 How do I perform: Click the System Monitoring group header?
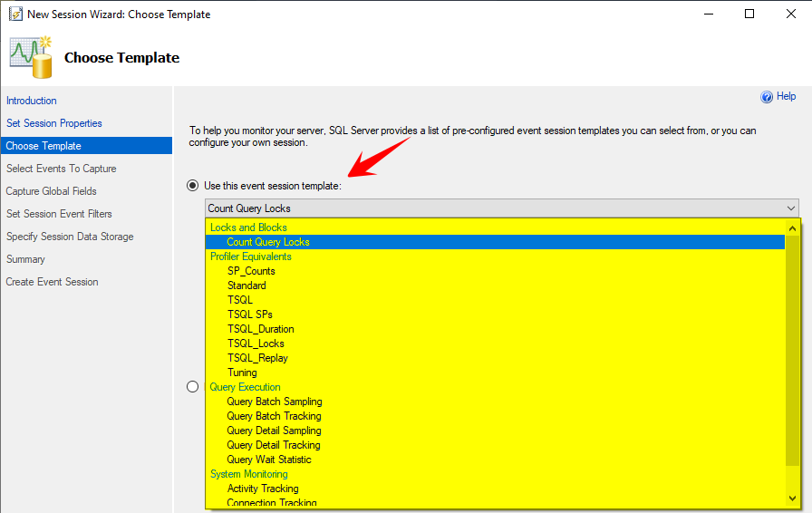click(249, 474)
